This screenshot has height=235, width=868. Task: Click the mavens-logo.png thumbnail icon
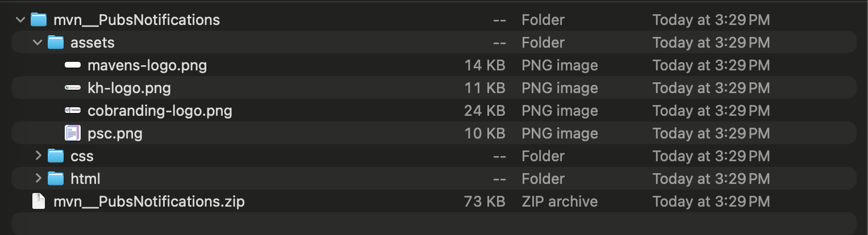click(73, 65)
